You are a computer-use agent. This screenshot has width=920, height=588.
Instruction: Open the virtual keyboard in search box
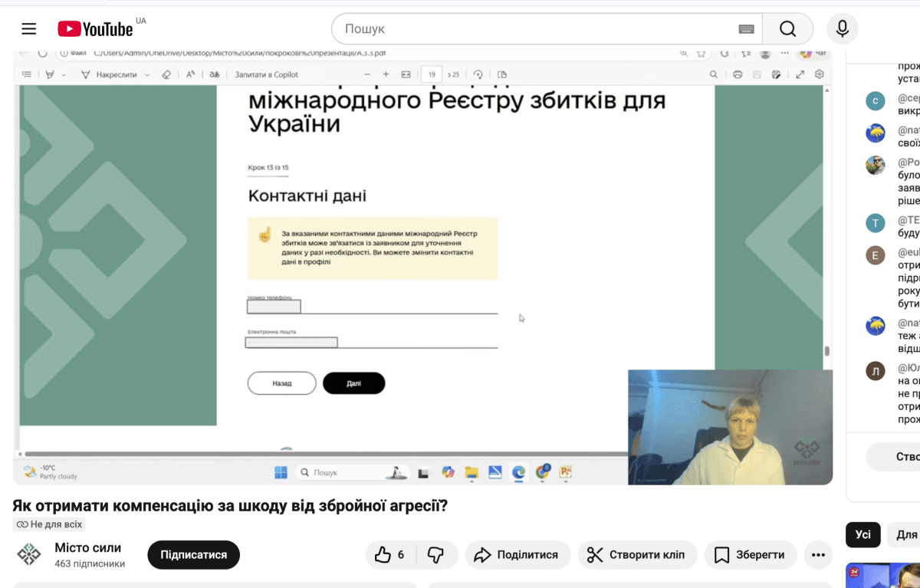click(746, 29)
